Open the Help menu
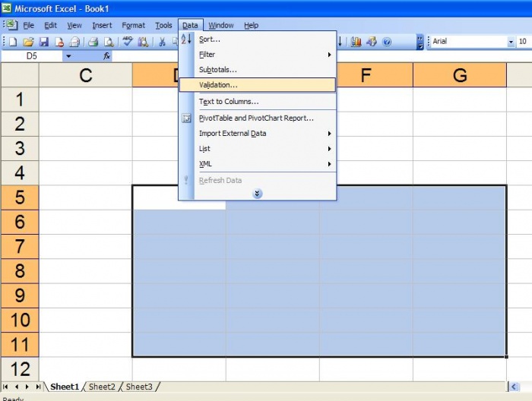This screenshot has width=532, height=401. tap(251, 25)
